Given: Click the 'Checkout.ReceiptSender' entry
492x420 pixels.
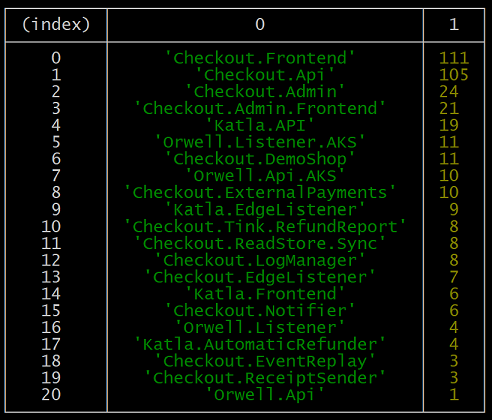Looking at the screenshot, I should click(265, 378).
